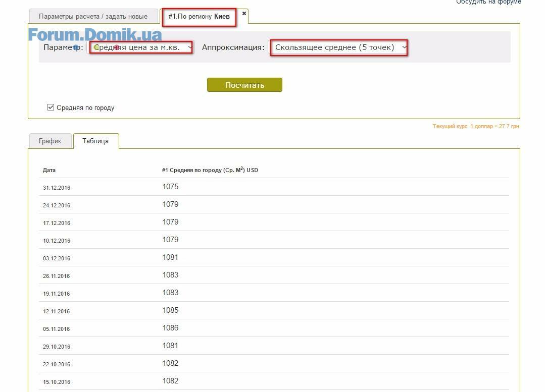Select value 1085 in the 12.11.2016 row
Screen dimensions: 545x392
coord(170,311)
